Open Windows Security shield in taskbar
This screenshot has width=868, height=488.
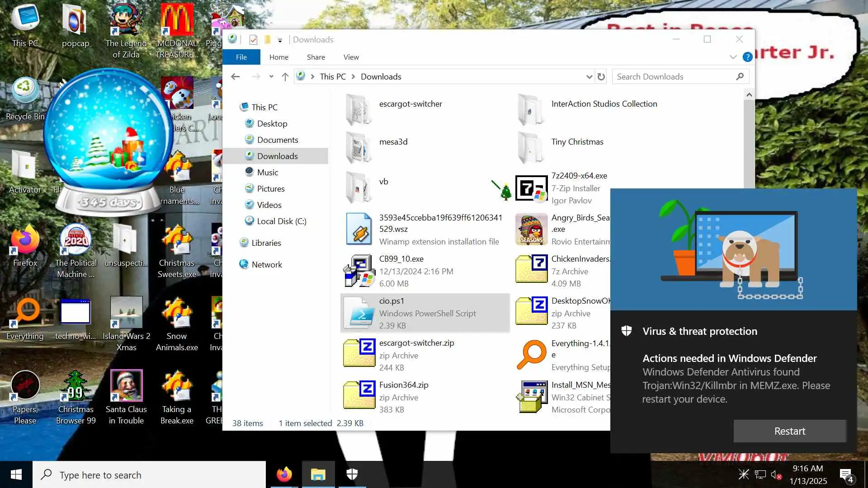(x=352, y=474)
